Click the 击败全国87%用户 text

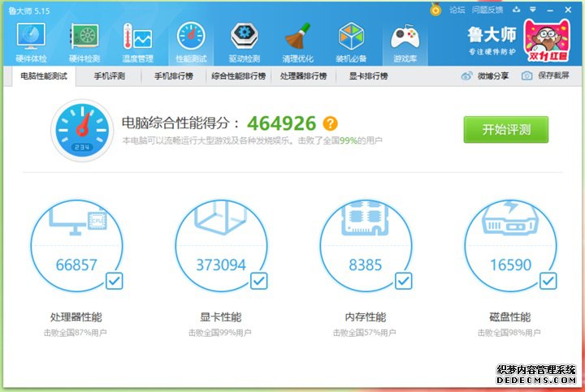[75, 333]
